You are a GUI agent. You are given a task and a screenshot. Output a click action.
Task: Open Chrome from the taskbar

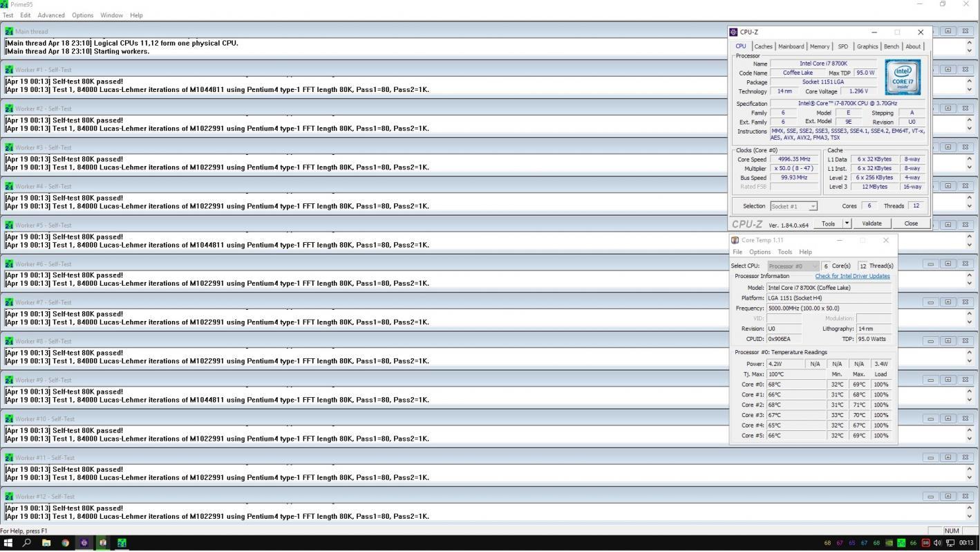pyautogui.click(x=65, y=543)
